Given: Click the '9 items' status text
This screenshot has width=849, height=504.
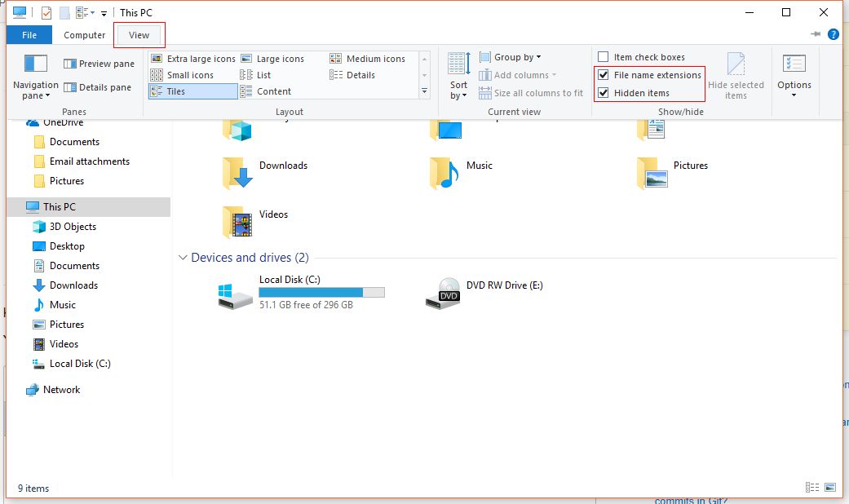Looking at the screenshot, I should 33,489.
